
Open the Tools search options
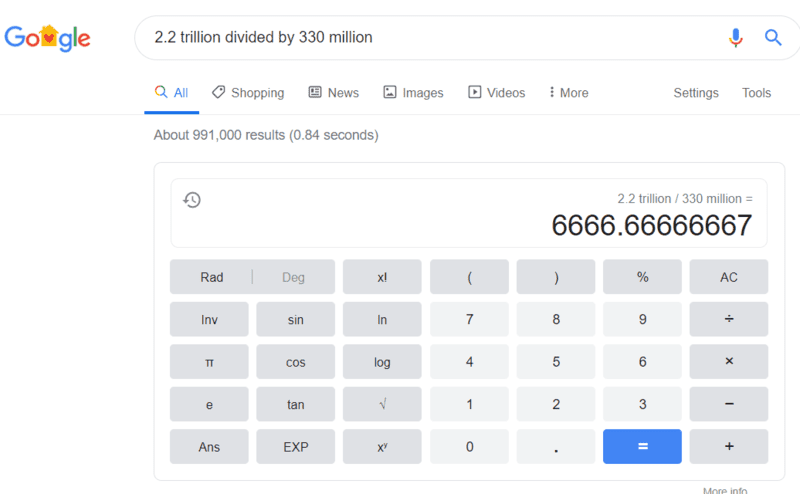click(x=756, y=92)
